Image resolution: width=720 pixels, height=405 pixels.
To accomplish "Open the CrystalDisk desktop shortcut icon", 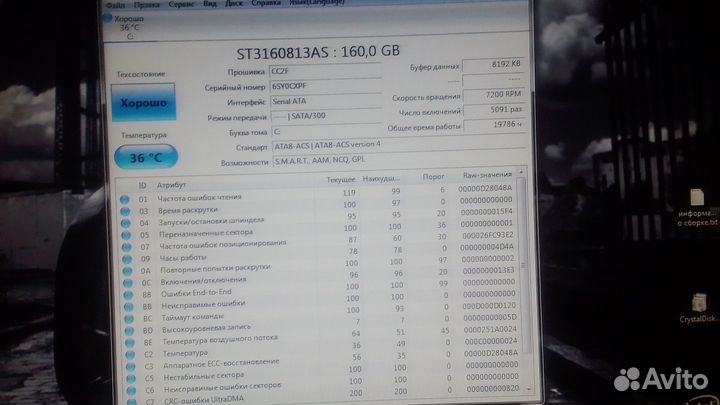I will [698, 303].
